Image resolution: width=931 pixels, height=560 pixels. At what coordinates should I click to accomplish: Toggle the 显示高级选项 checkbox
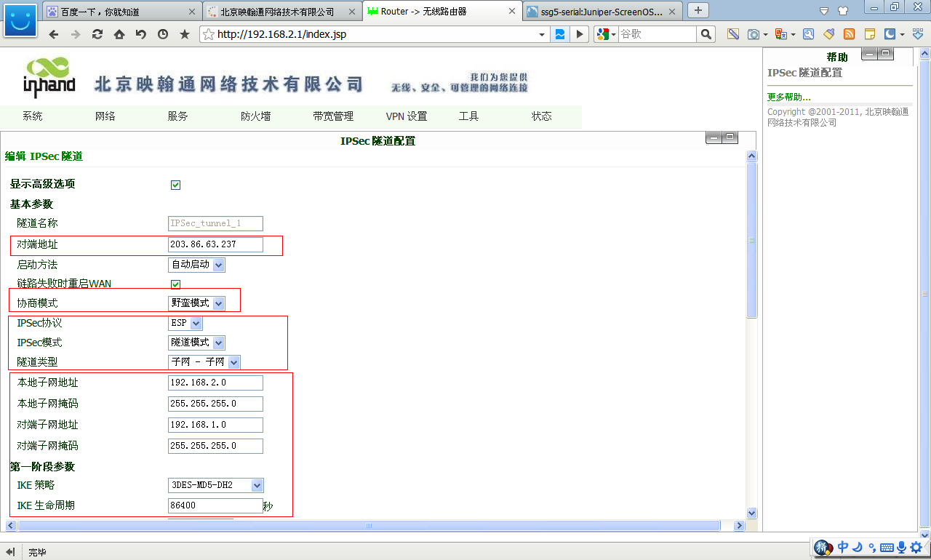click(x=175, y=185)
